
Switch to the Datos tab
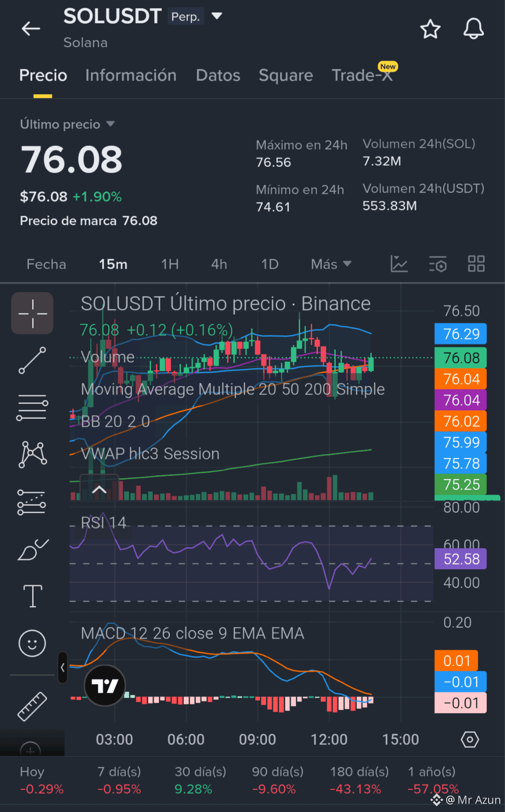click(x=218, y=75)
